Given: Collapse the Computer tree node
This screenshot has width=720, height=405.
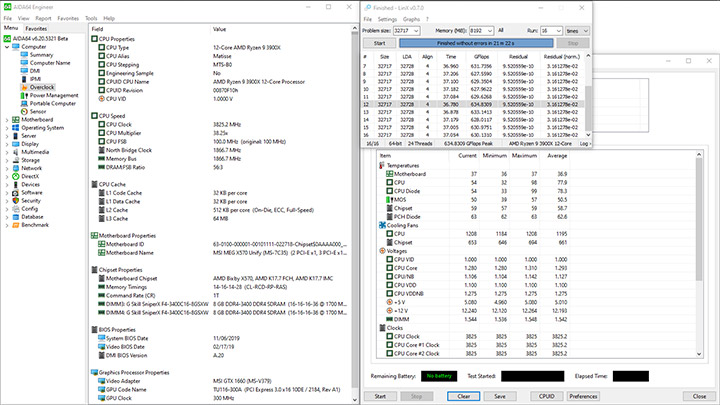Looking at the screenshot, I should tap(7, 47).
